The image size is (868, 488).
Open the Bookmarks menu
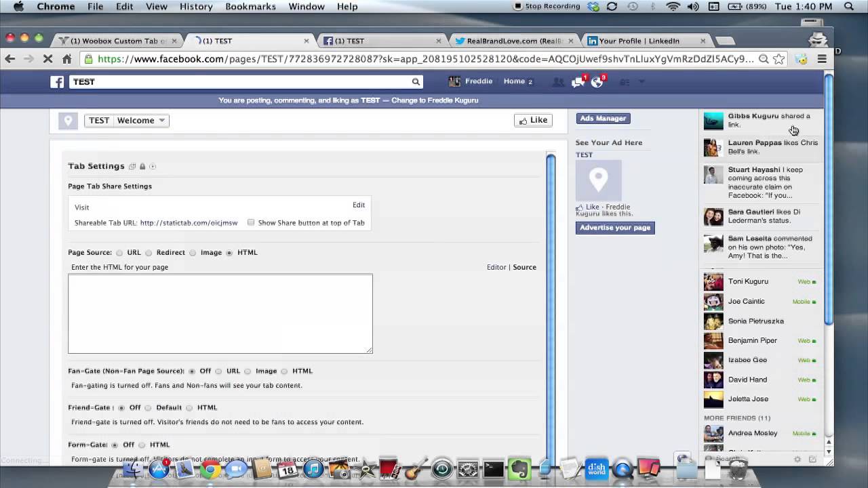click(250, 6)
